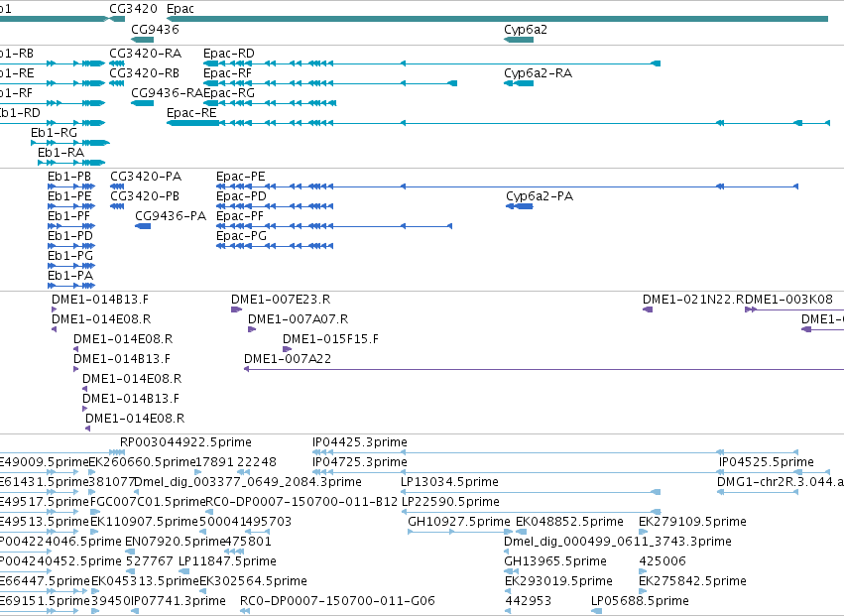Image resolution: width=844 pixels, height=616 pixels.
Task: Open the Cyp6a2-PA protein label
Action: point(540,196)
